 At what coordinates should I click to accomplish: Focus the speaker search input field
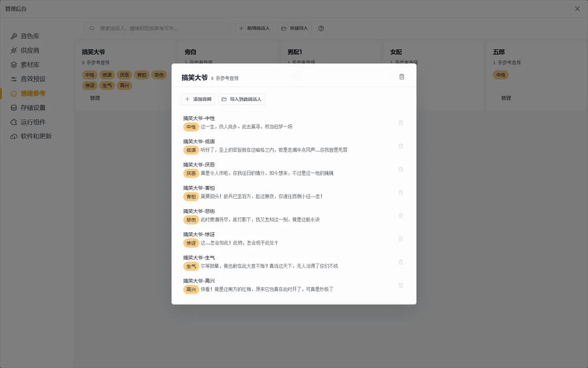(x=157, y=29)
